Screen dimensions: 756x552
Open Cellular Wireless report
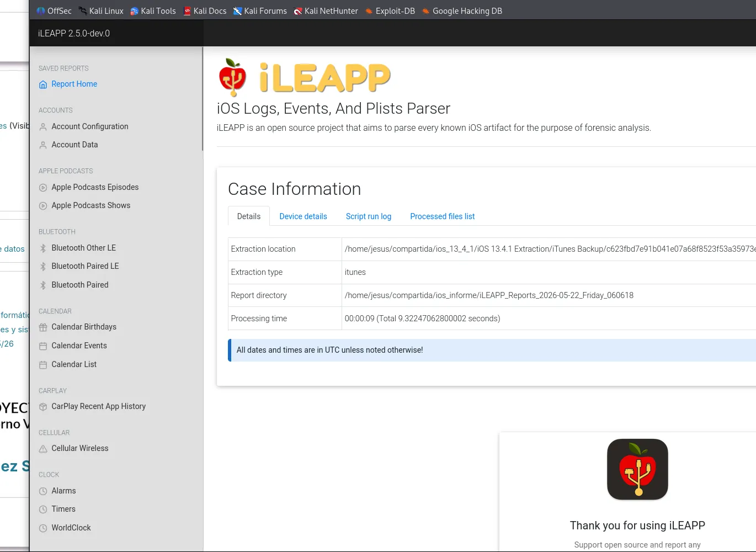pyautogui.click(x=80, y=448)
